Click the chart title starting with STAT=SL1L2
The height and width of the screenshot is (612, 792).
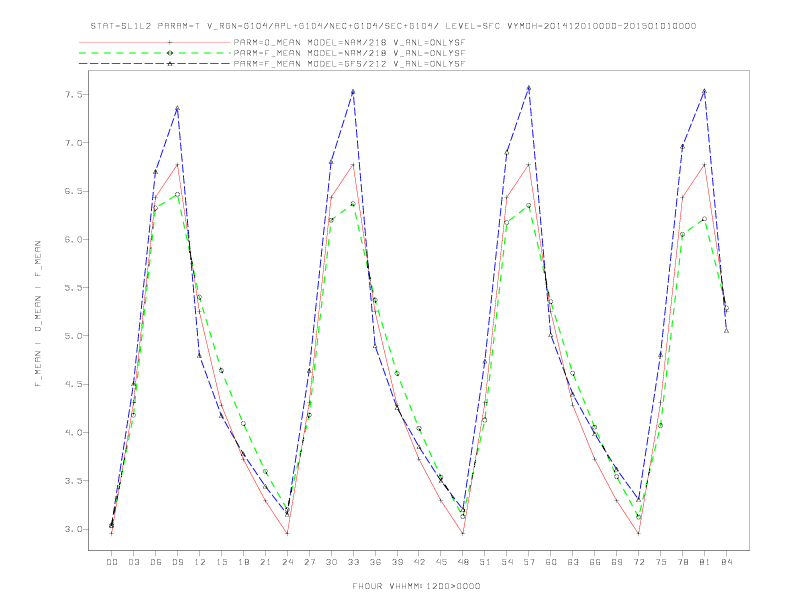[x=393, y=26]
